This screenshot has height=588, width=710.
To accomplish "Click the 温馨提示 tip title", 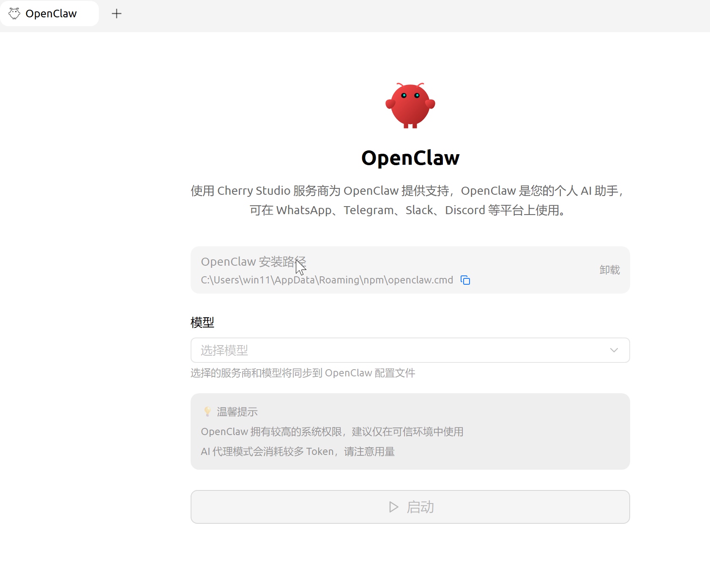I will pyautogui.click(x=237, y=412).
